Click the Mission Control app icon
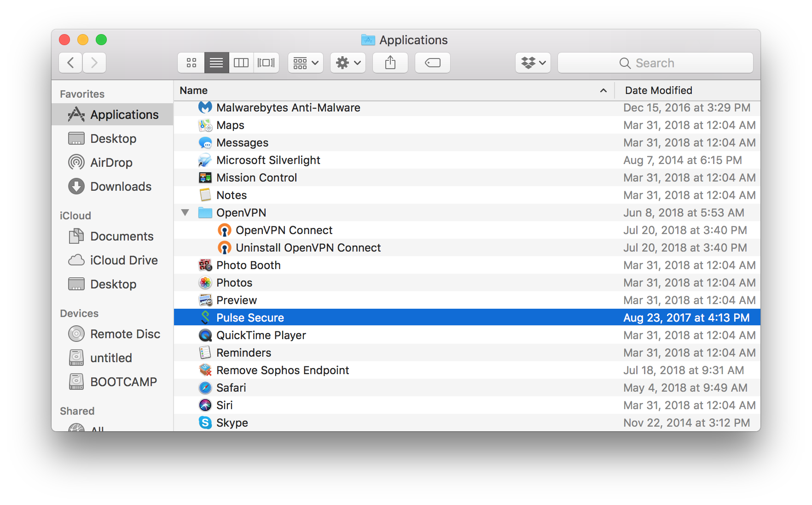 point(205,178)
